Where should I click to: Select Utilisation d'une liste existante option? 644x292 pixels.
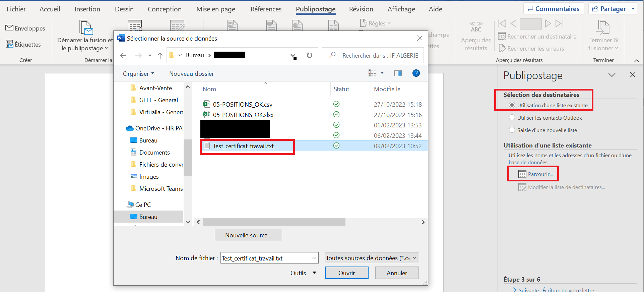[x=512, y=105]
